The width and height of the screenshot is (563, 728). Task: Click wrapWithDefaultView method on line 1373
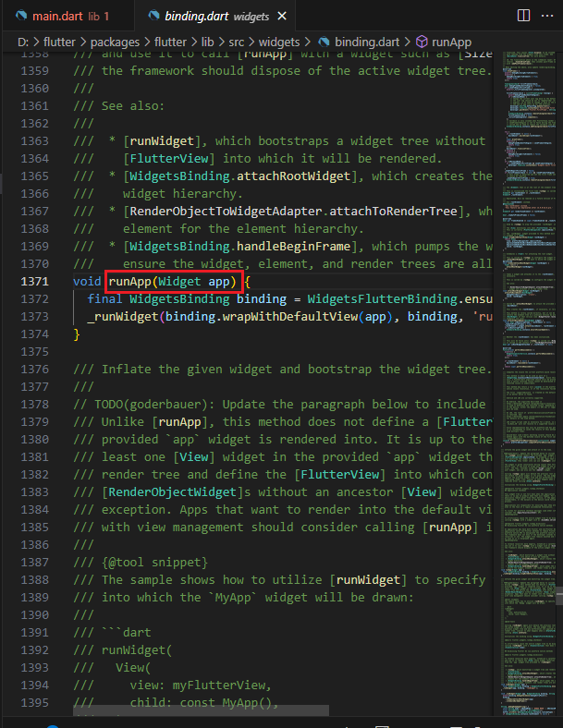(290, 317)
